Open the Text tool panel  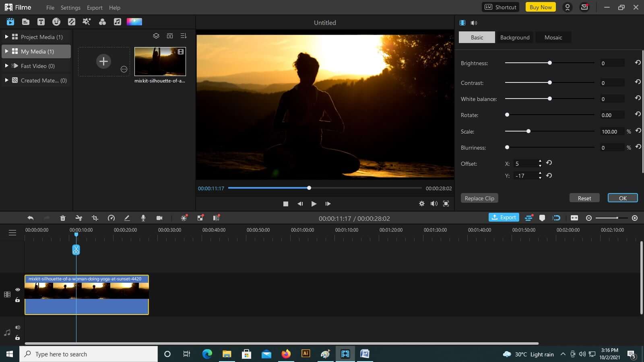point(41,22)
